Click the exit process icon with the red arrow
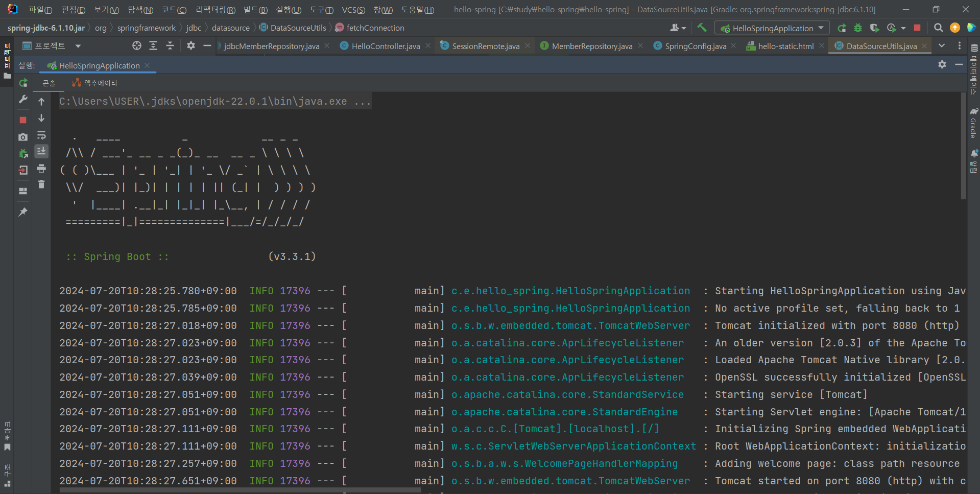The width and height of the screenshot is (980, 494). (23, 170)
